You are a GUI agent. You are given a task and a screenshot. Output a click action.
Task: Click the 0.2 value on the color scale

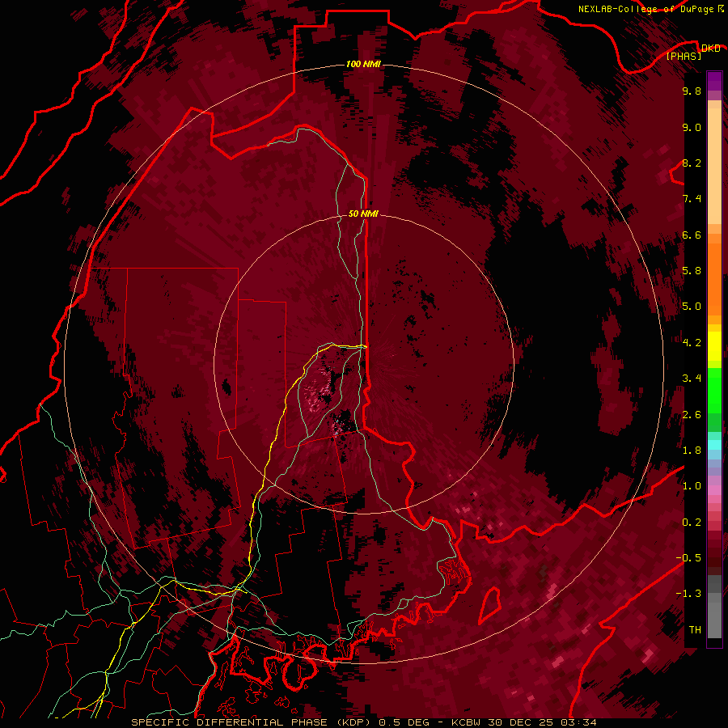pos(692,523)
